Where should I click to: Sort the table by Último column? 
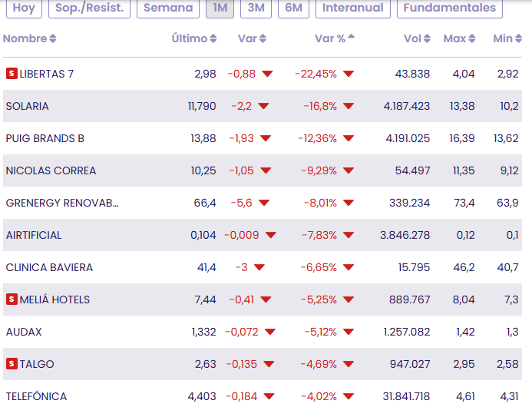(193, 38)
